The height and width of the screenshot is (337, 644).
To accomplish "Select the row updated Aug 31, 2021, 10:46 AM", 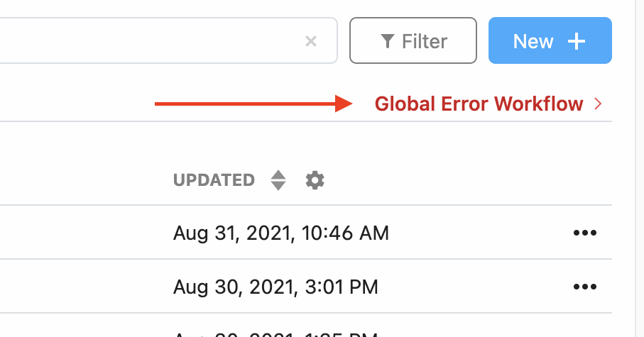I will tap(280, 233).
